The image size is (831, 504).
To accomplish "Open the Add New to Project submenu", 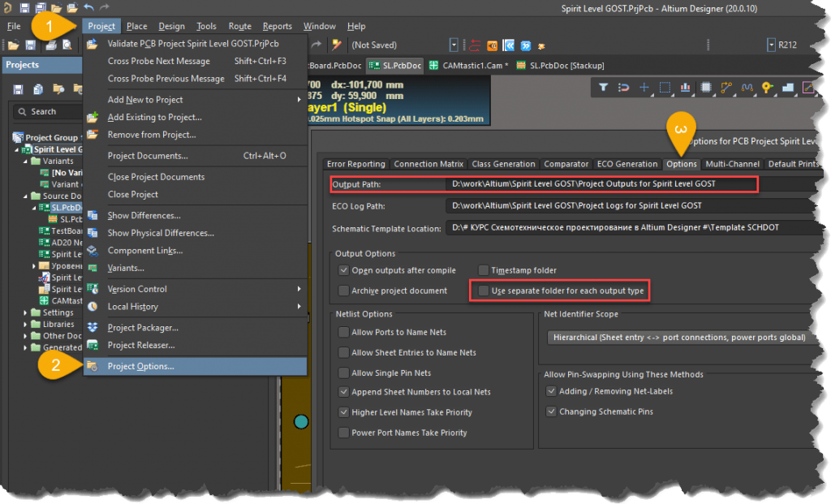I will click(195, 100).
